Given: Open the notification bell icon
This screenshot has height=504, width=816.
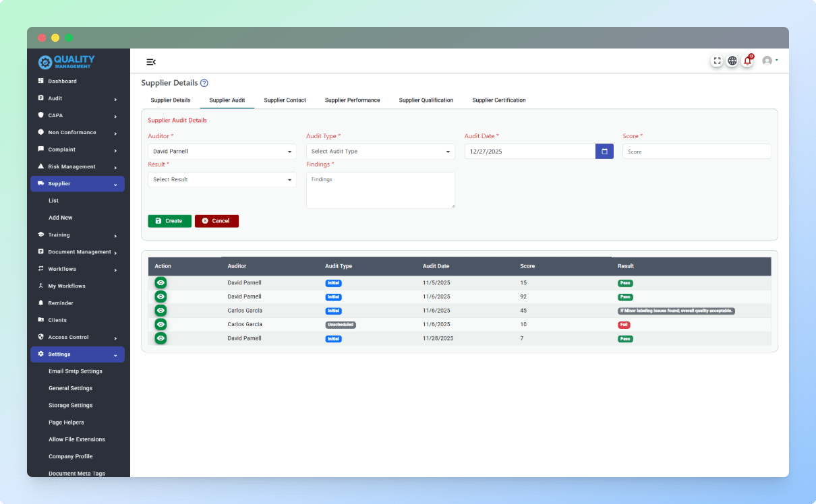Looking at the screenshot, I should pos(747,61).
